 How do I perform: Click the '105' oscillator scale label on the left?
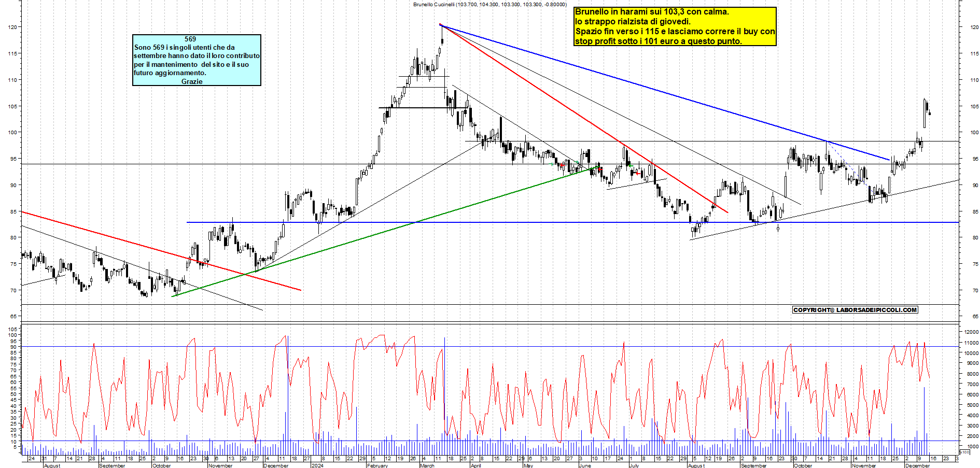[x=12, y=329]
